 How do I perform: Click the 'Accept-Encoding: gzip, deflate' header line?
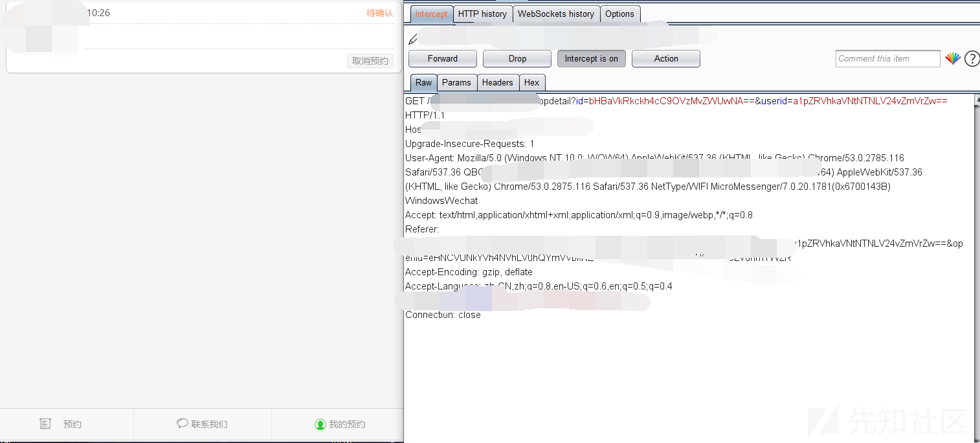coord(470,272)
